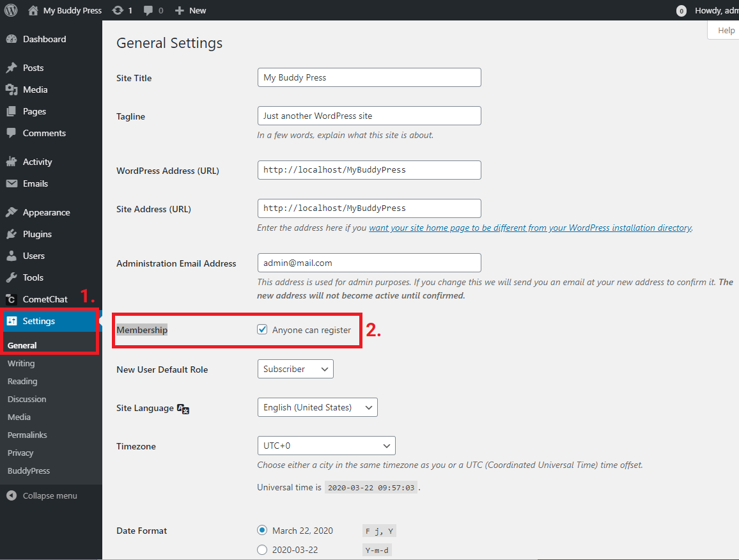Screen dimensions: 739x560
Task: Click the Settings sliders icon
Action: [x=12, y=321]
